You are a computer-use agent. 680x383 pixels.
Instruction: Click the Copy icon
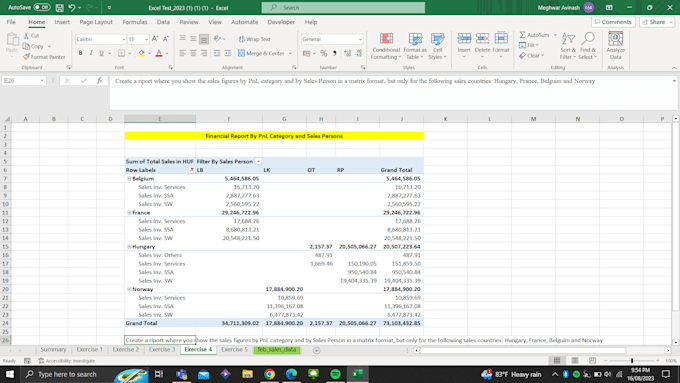pyautogui.click(x=26, y=46)
